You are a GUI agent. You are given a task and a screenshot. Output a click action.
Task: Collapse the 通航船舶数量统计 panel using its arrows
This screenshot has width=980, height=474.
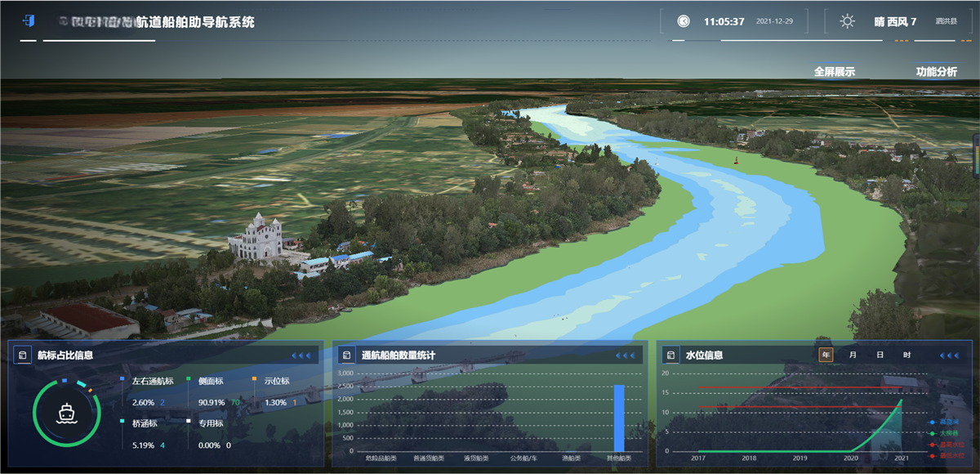625,355
